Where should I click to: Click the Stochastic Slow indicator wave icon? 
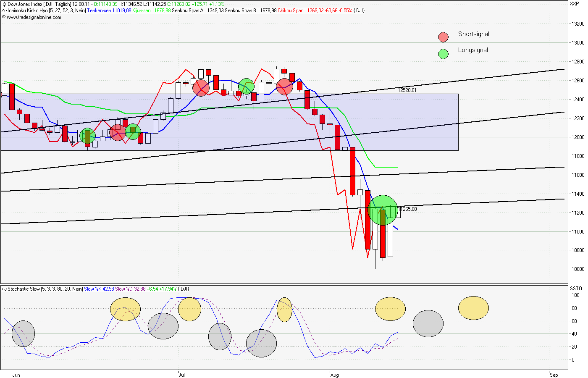(3, 289)
